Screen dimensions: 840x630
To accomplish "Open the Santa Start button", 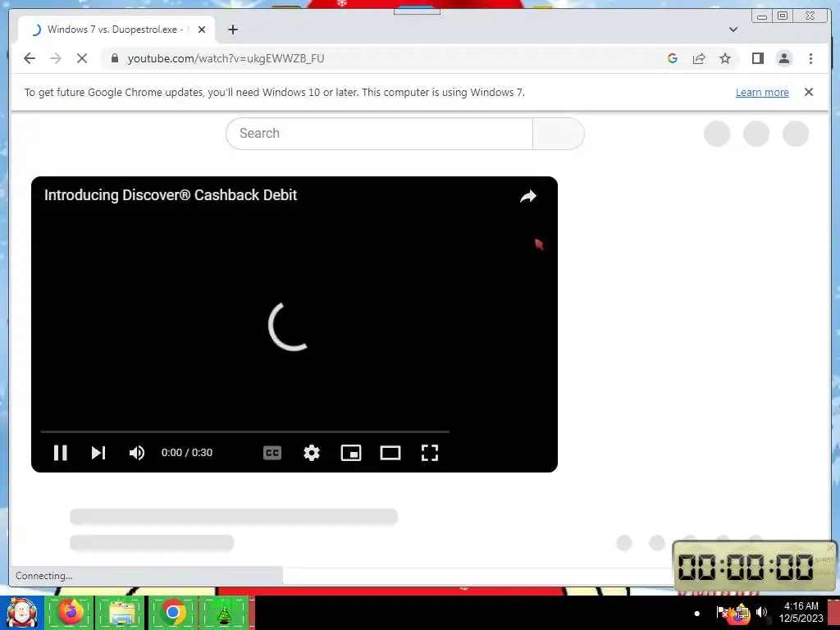I will pyautogui.click(x=21, y=613).
